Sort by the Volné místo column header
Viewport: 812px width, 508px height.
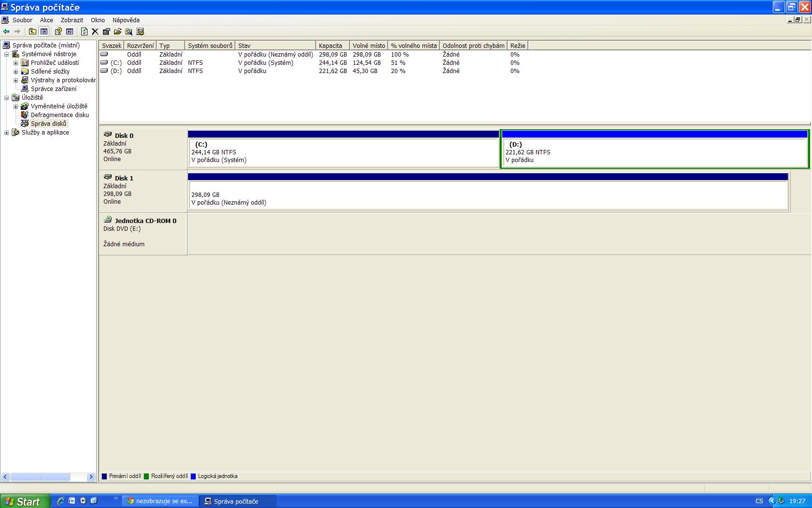click(369, 45)
